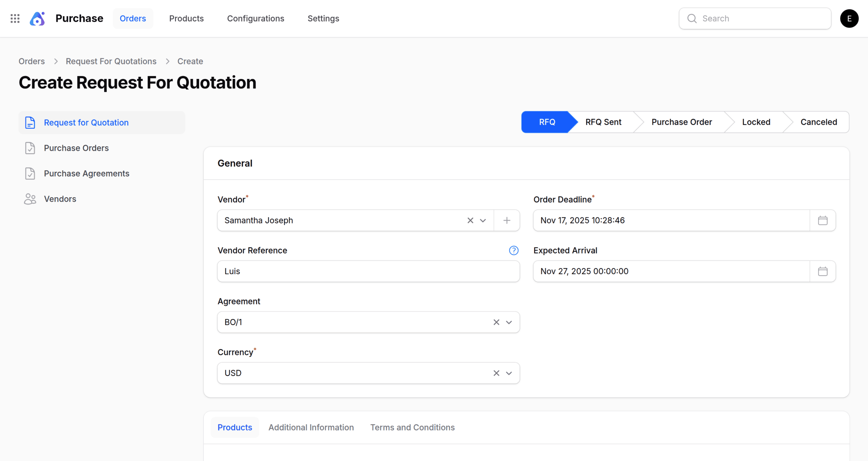Viewport: 868px width, 461px height.
Task: Advance status to RFQ Sent
Action: 603,122
